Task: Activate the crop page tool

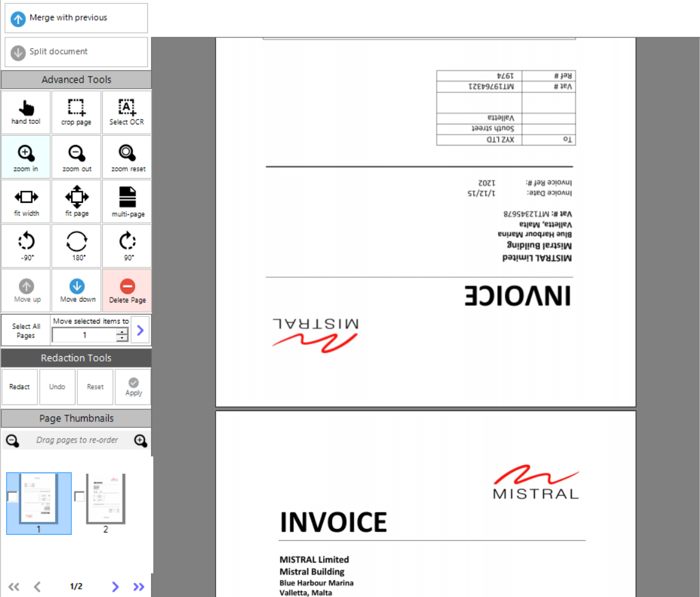Action: 77,112
